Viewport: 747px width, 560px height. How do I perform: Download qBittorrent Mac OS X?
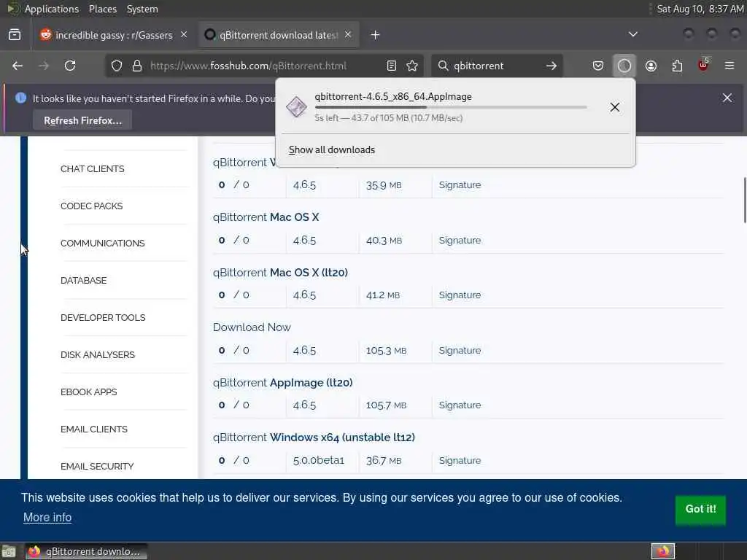tap(266, 217)
